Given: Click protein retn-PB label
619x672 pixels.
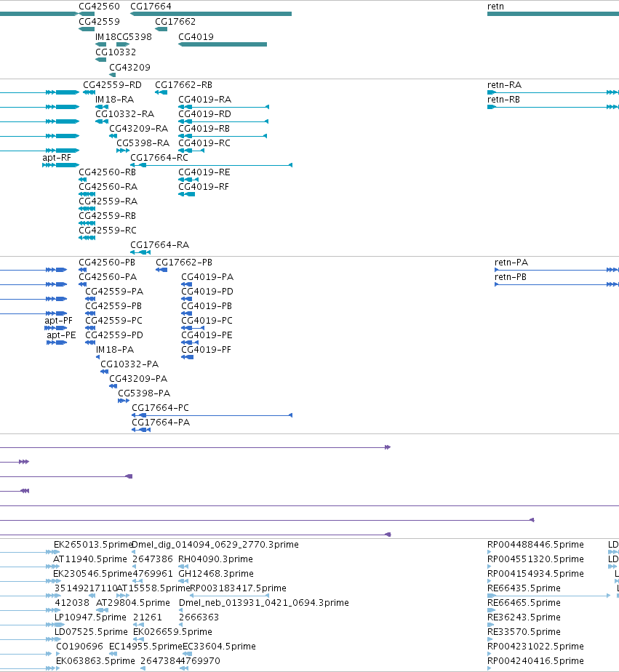Looking at the screenshot, I should pos(511,277).
